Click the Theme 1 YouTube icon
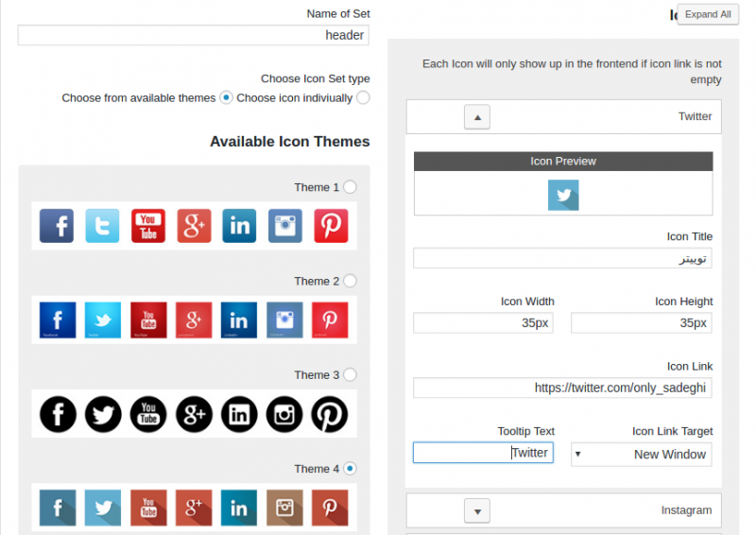This screenshot has width=756, height=535. click(148, 225)
